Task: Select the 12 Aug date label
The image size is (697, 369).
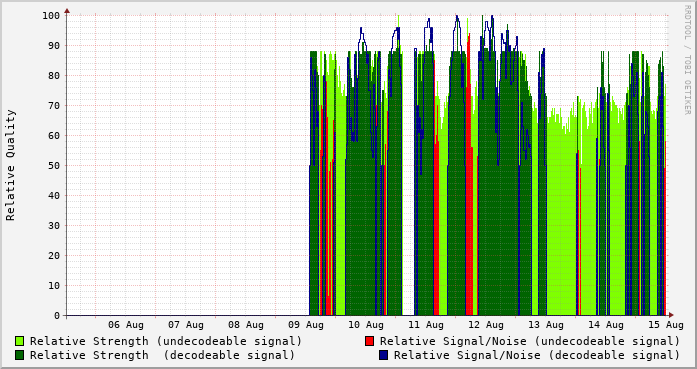Action: (486, 325)
